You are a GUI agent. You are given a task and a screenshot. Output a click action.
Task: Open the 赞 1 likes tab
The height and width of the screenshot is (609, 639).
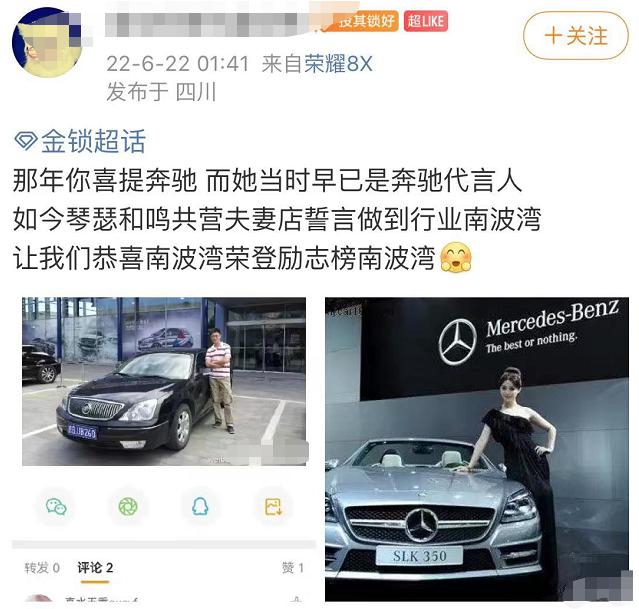click(293, 567)
